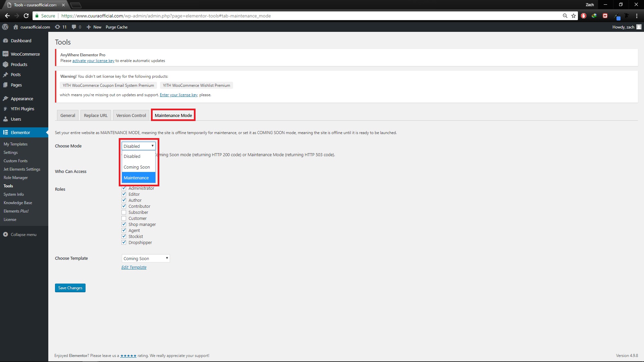Screen dimensions: 644x362
Task: Switch to the Replace URL tab
Action: pyautogui.click(x=96, y=115)
